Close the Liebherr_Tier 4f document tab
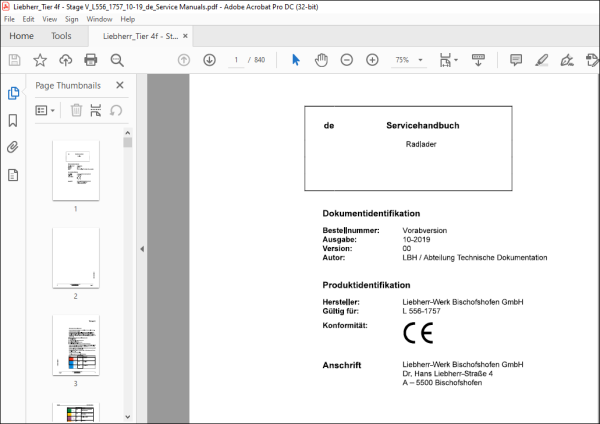Image resolution: width=600 pixels, height=424 pixels. (185, 36)
